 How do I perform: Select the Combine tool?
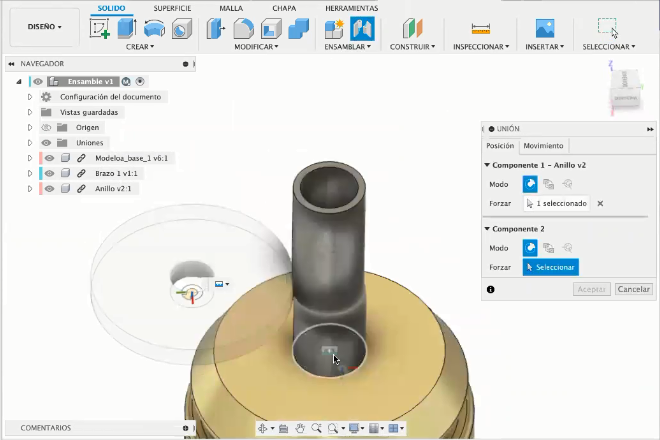[x=299, y=29]
